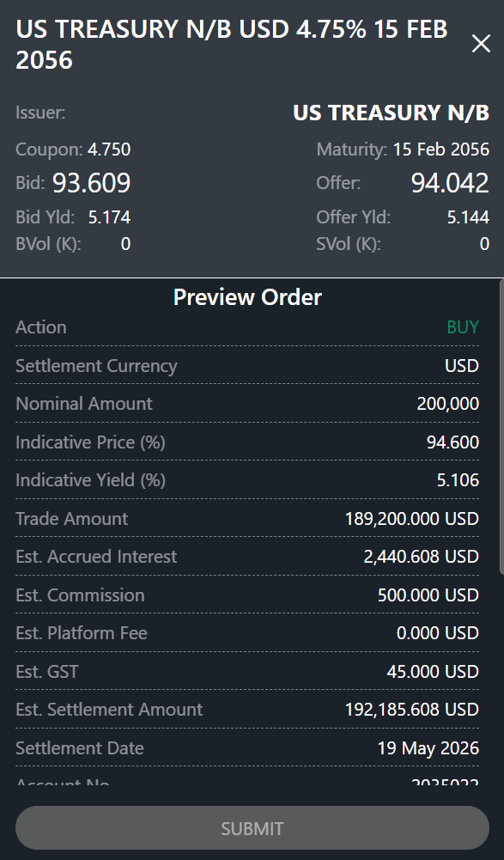This screenshot has height=860, width=504.
Task: Click the Trade Amount row value
Action: click(x=412, y=519)
